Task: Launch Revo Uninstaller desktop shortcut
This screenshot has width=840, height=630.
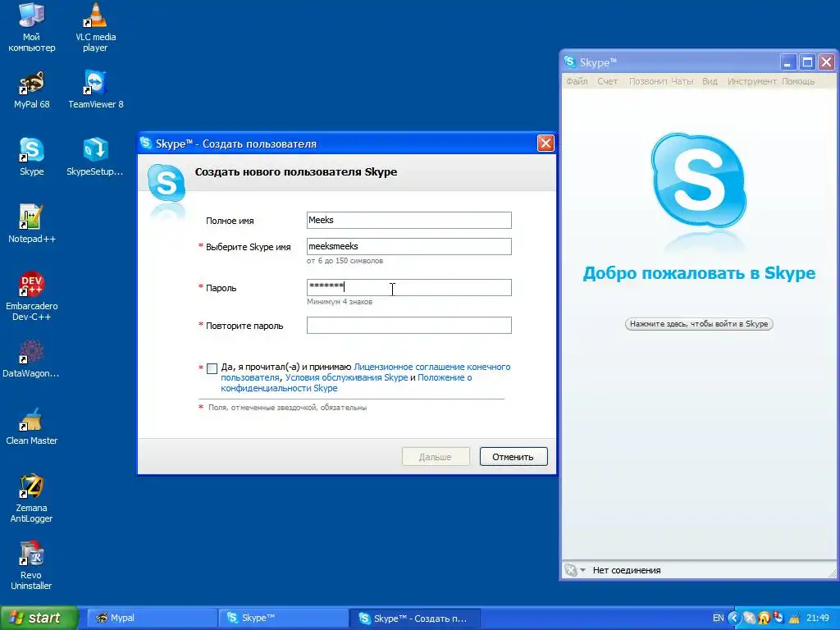Action: coord(32,566)
